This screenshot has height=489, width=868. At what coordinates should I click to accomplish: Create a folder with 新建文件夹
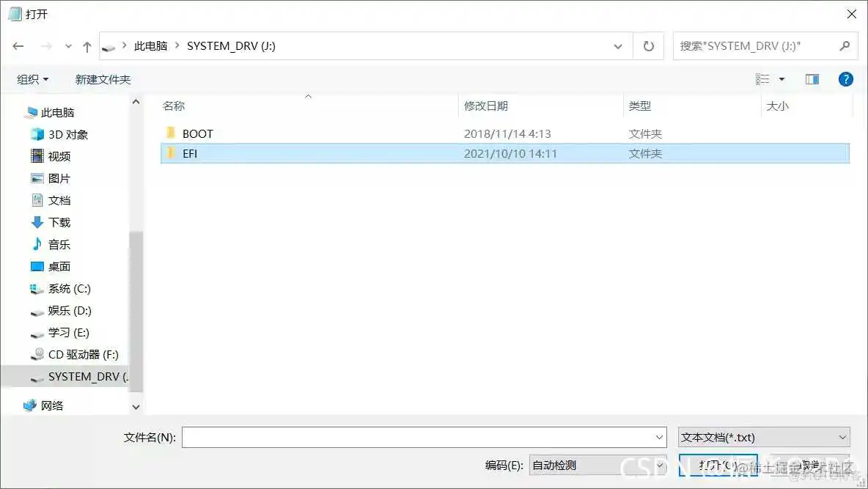[103, 78]
